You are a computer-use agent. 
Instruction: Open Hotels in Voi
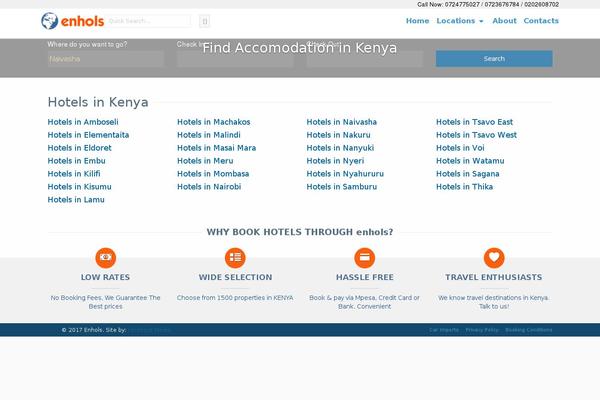pyautogui.click(x=460, y=148)
